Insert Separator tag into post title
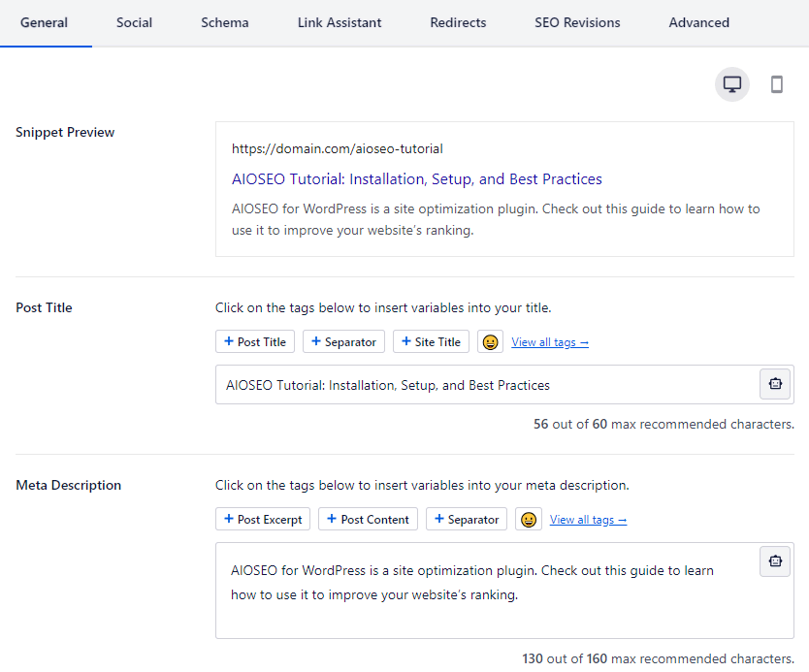This screenshot has height=672, width=809. pyautogui.click(x=343, y=342)
